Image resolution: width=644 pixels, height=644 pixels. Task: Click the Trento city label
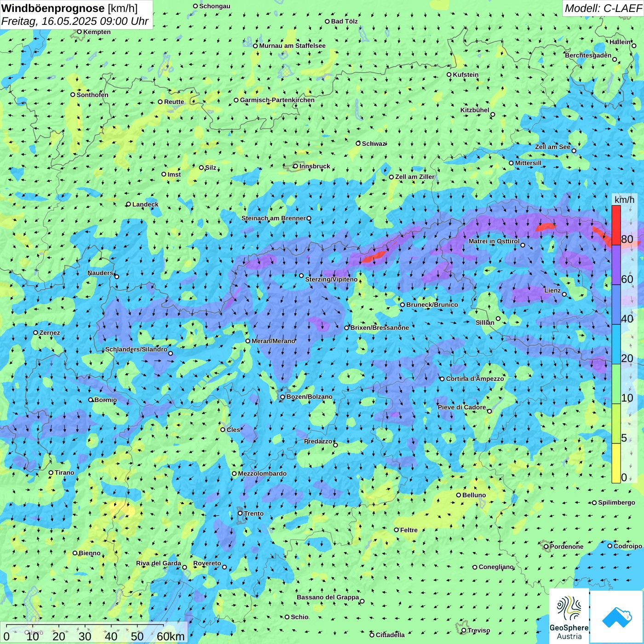click(254, 513)
